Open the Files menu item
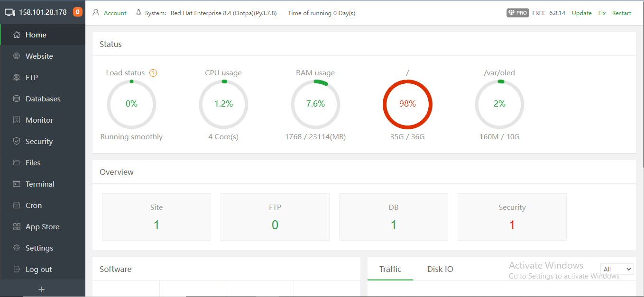The image size is (644, 297). coord(33,163)
